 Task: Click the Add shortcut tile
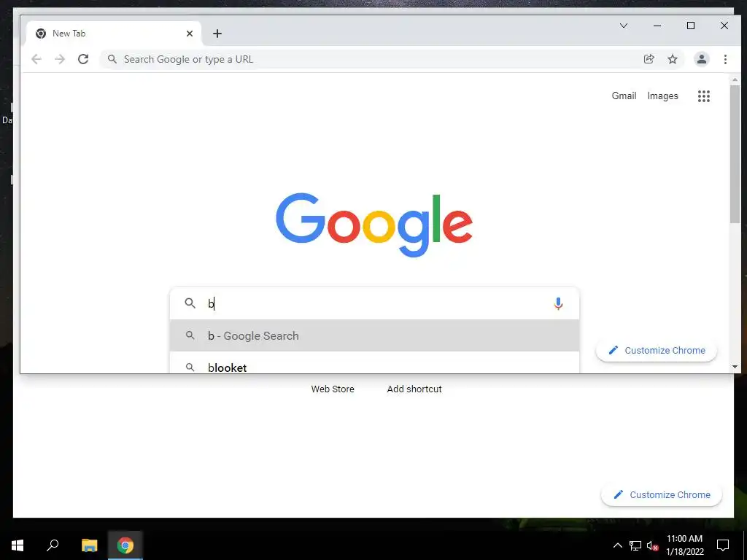414,389
